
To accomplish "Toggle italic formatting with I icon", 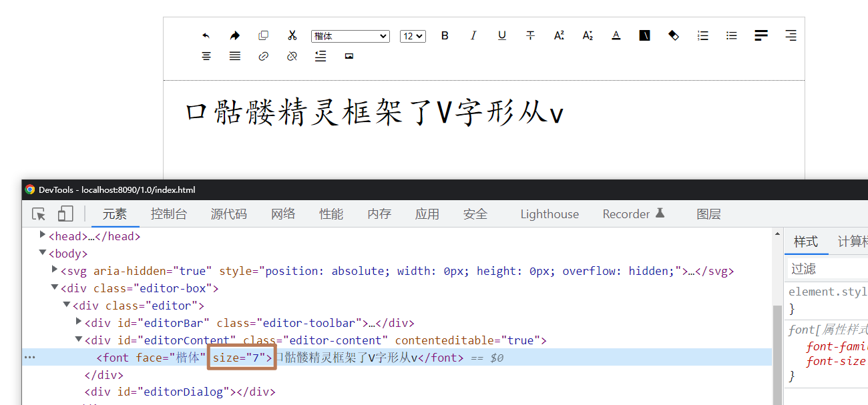I will 473,35.
